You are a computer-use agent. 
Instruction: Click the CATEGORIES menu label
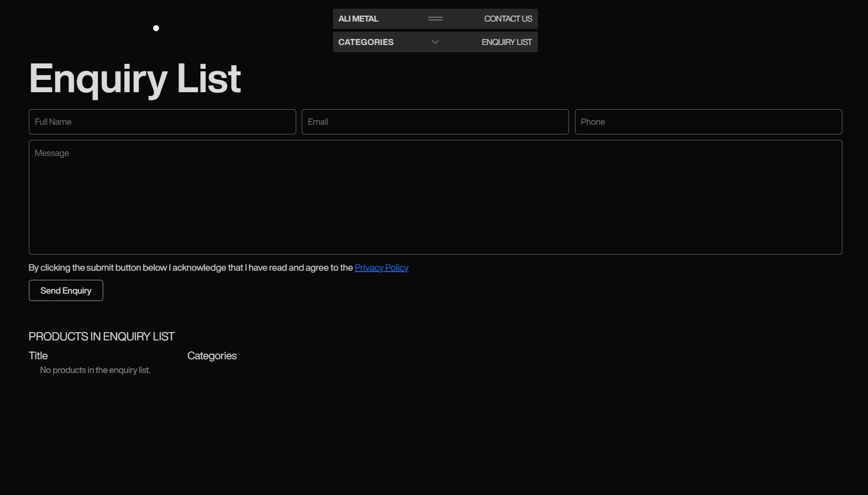click(x=365, y=42)
